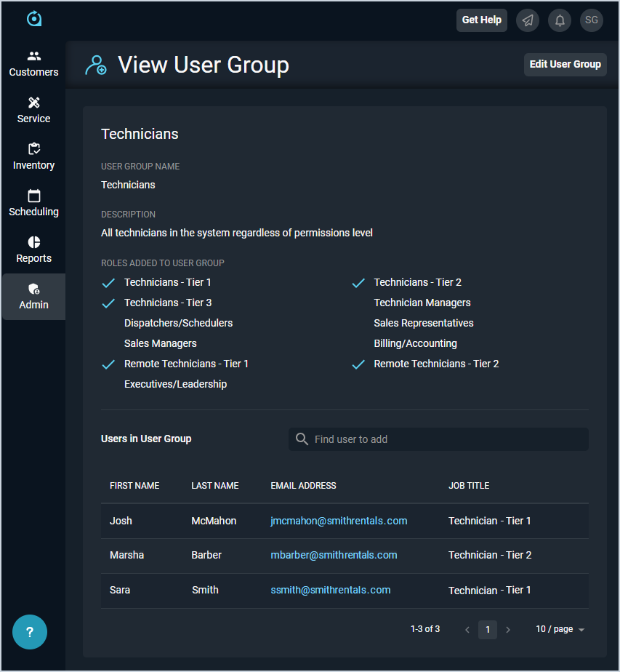Sort by LAST NAME column header
This screenshot has height=672, width=620.
click(215, 486)
